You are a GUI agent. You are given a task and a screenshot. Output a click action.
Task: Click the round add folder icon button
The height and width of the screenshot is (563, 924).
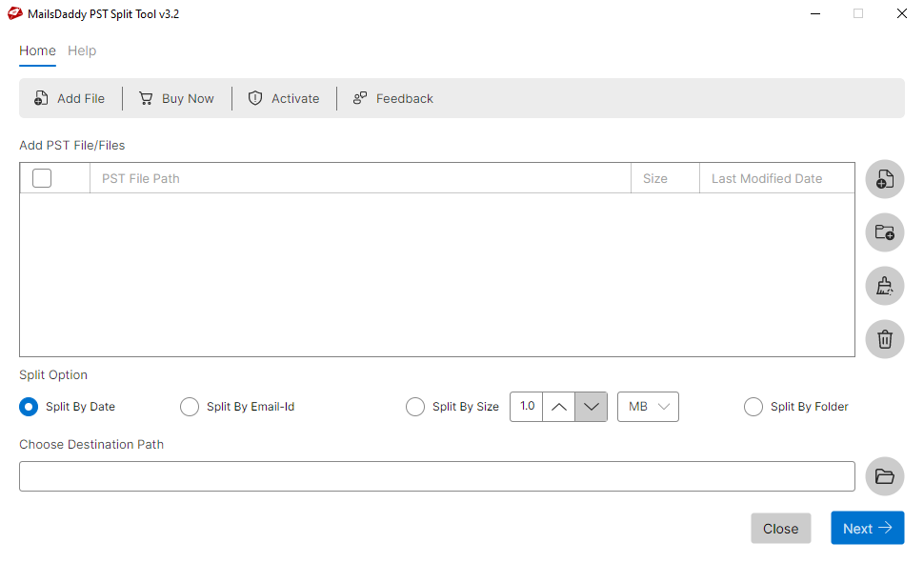click(885, 232)
